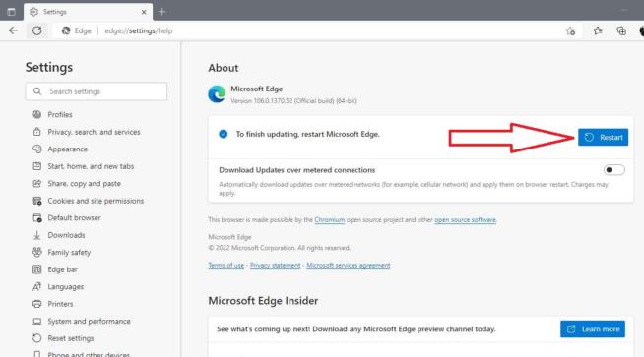644x357 pixels.
Task: Click the System and performance icon
Action: [x=37, y=322]
